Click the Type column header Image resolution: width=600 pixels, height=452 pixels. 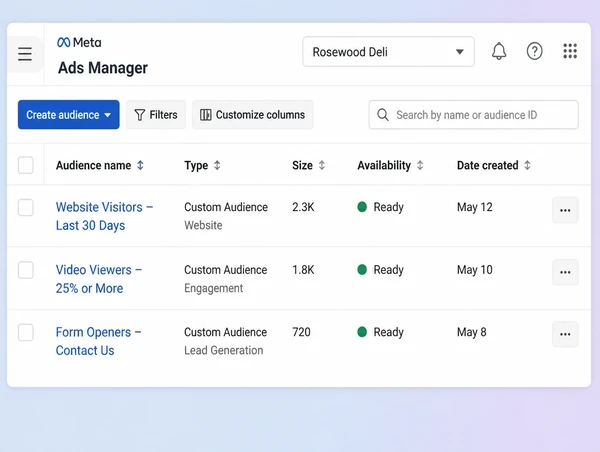tap(196, 165)
